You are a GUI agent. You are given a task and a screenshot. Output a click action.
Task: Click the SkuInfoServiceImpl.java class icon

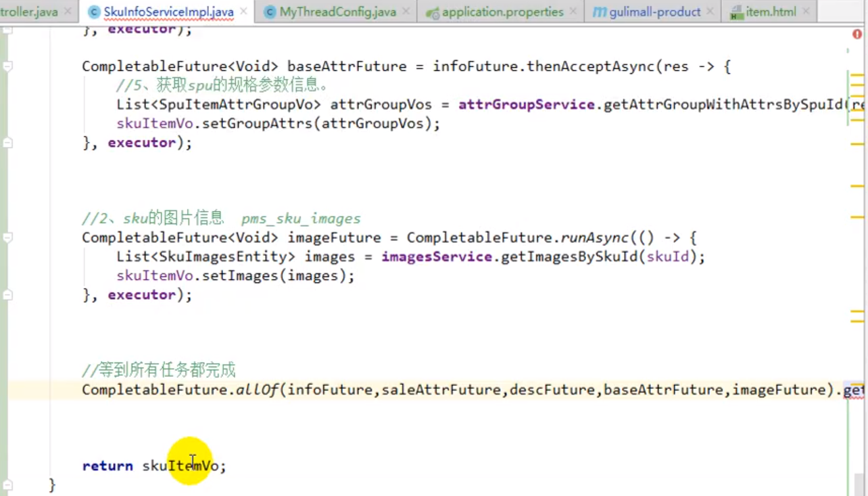point(94,12)
